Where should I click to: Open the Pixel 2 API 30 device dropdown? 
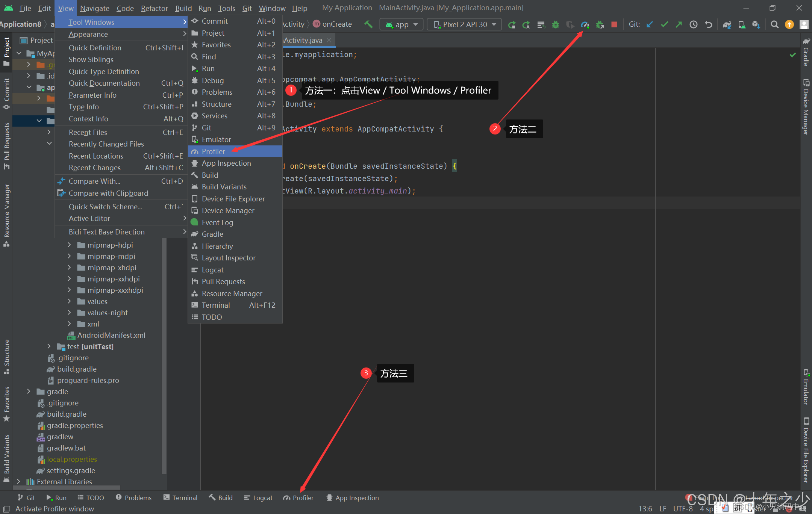point(465,24)
